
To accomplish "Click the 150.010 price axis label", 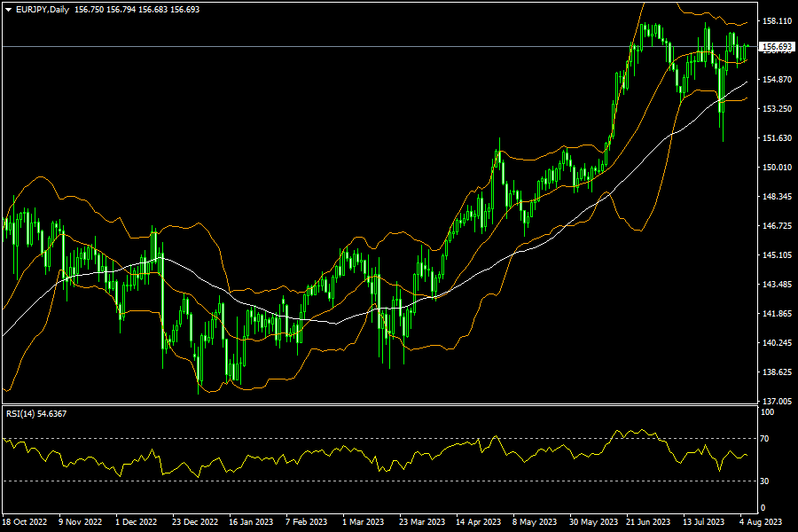I will (x=777, y=167).
